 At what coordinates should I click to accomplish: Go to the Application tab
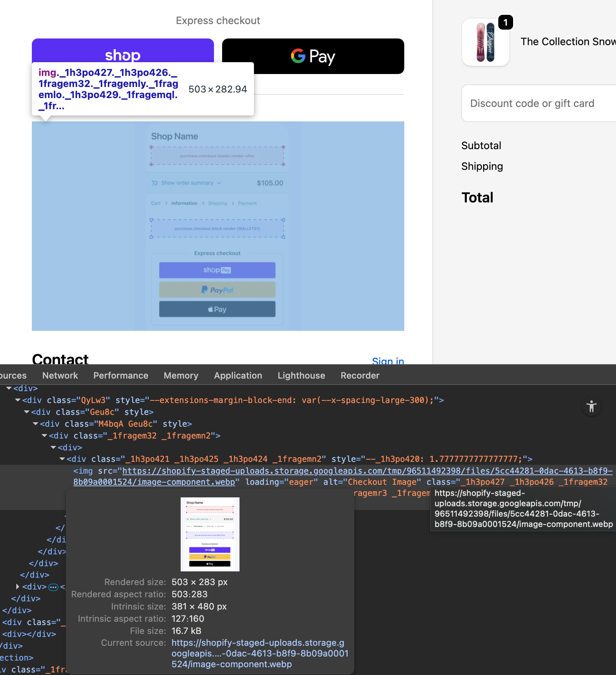(238, 376)
